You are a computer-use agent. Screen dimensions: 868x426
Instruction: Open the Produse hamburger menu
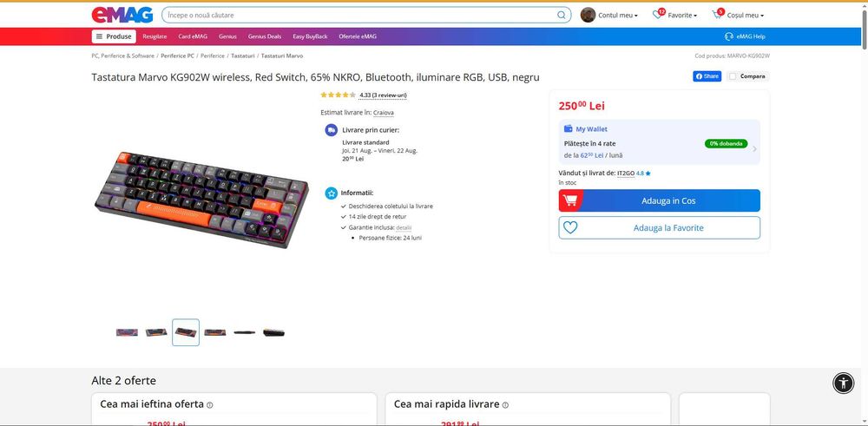tap(114, 36)
